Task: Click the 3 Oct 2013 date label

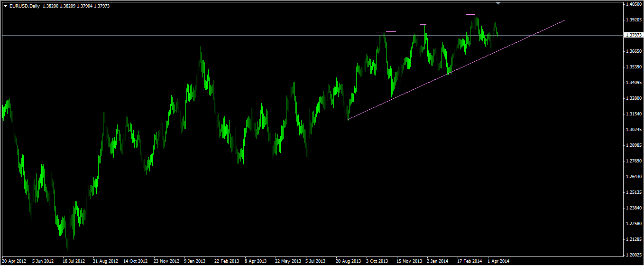Action: point(377,261)
